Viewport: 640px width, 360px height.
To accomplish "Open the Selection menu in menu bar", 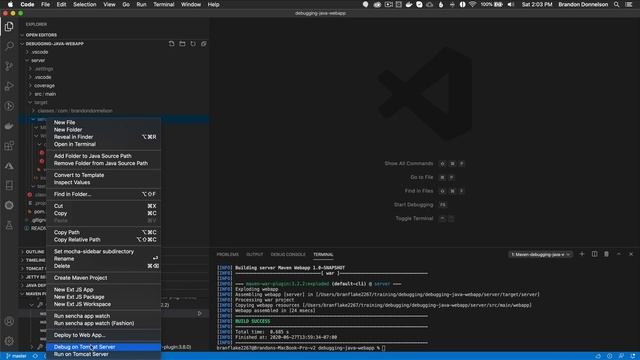I will click(x=84, y=4).
